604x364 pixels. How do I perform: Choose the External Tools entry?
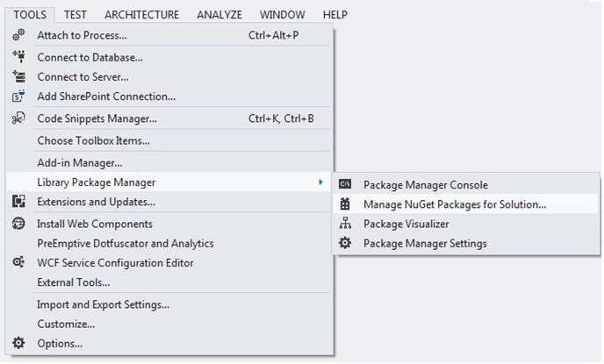pos(74,282)
